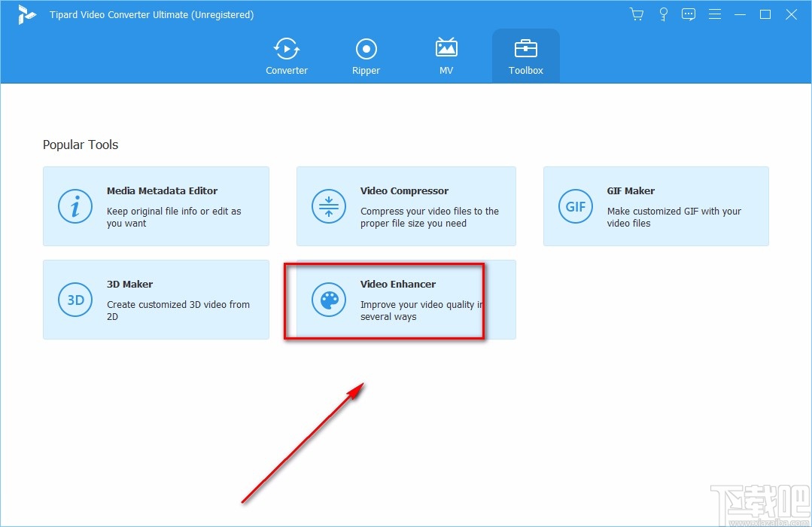The image size is (812, 527).
Task: Click the GIF Maker round icon
Action: point(576,206)
